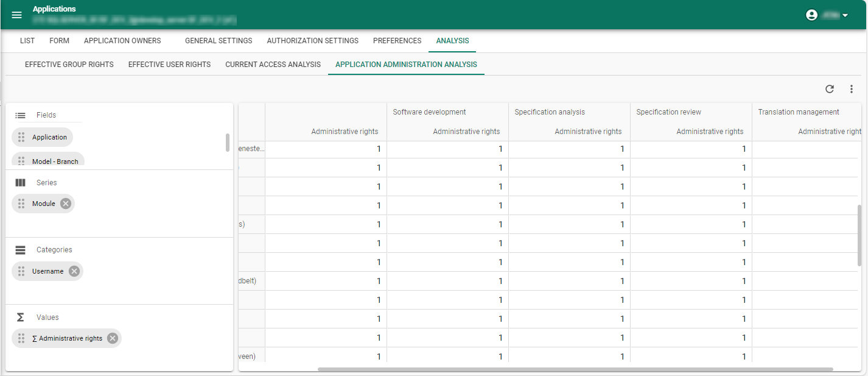Click the Specification analysis column header

550,112
